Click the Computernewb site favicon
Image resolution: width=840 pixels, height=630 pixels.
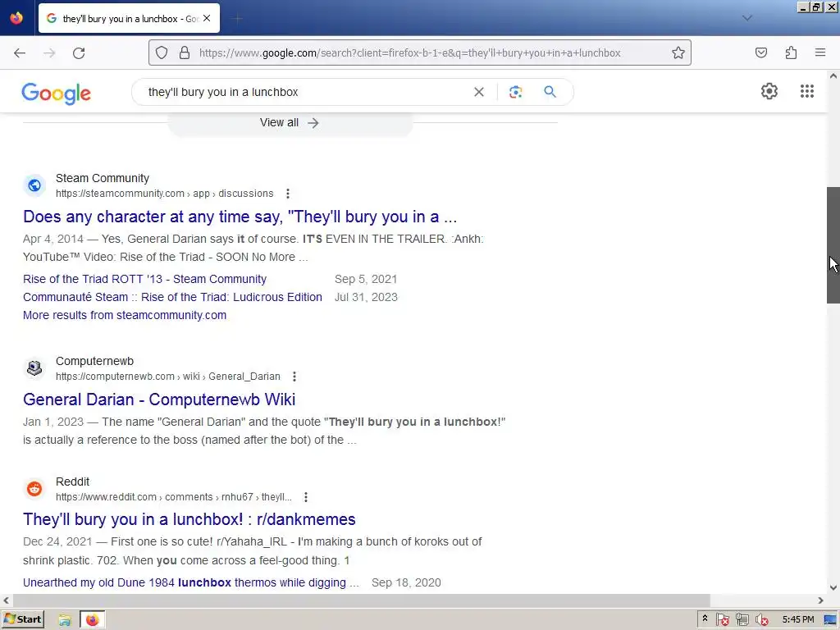point(34,368)
